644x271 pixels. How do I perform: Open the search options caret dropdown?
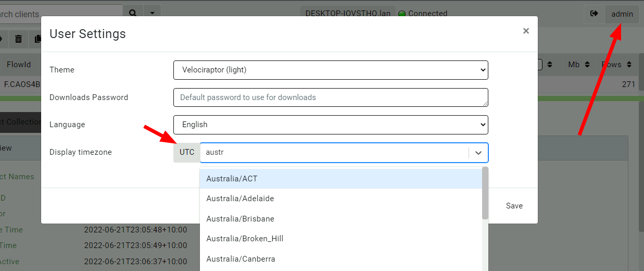coord(151,13)
